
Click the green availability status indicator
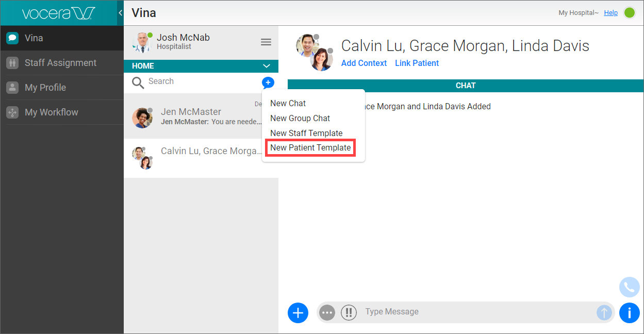coord(630,13)
